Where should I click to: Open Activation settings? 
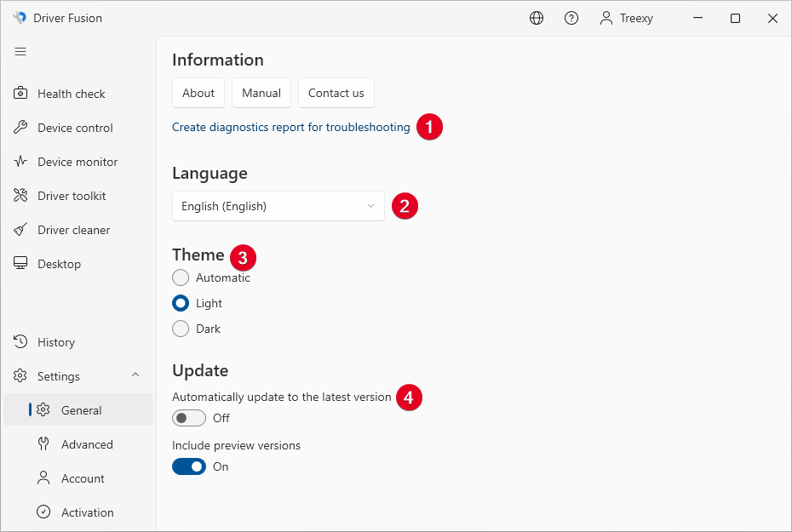[78, 512]
